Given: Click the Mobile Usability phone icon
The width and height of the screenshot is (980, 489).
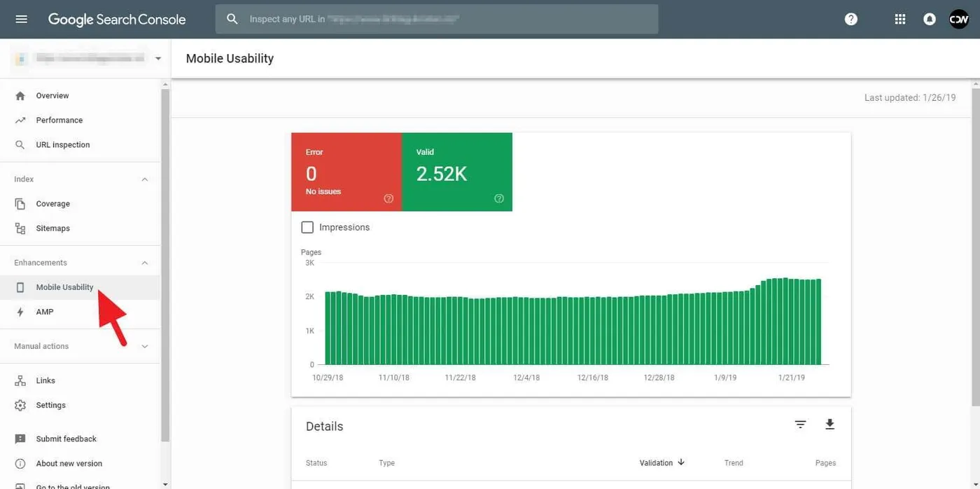Looking at the screenshot, I should point(20,287).
